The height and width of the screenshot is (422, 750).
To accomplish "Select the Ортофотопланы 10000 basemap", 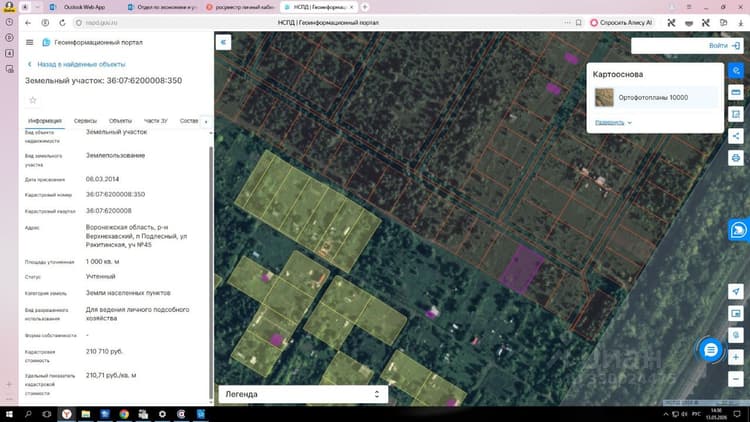I will [655, 98].
